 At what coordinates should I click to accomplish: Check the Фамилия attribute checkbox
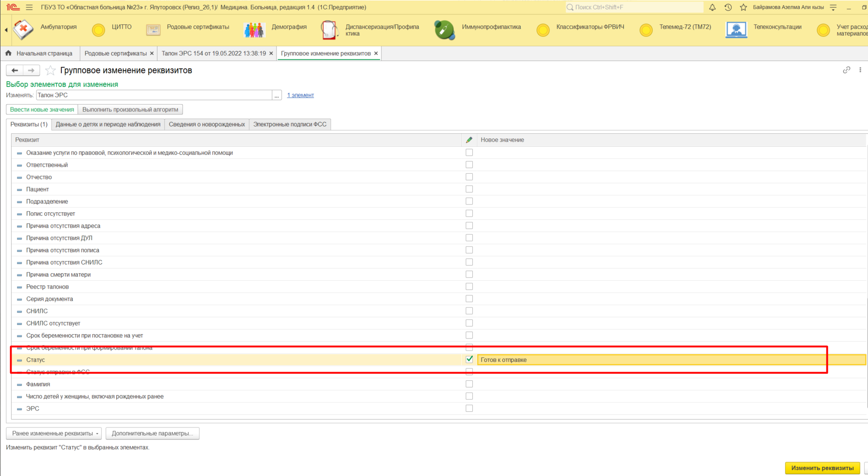(469, 384)
